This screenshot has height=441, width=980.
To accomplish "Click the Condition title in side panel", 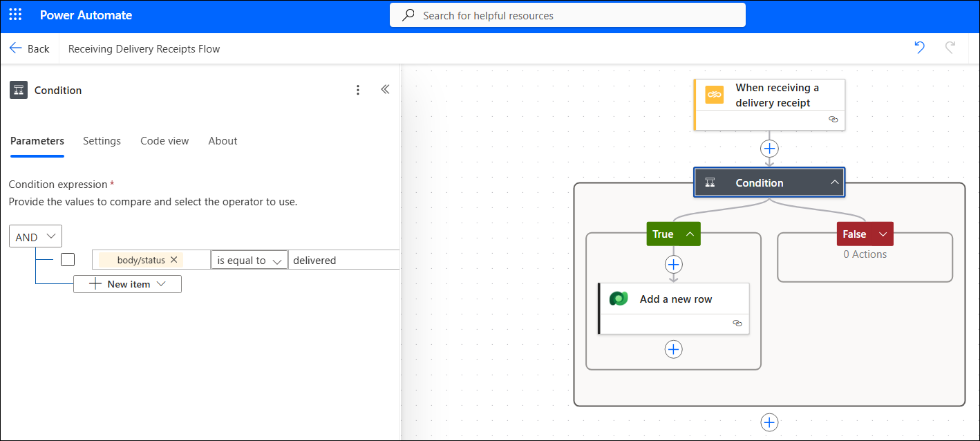I will coord(58,90).
